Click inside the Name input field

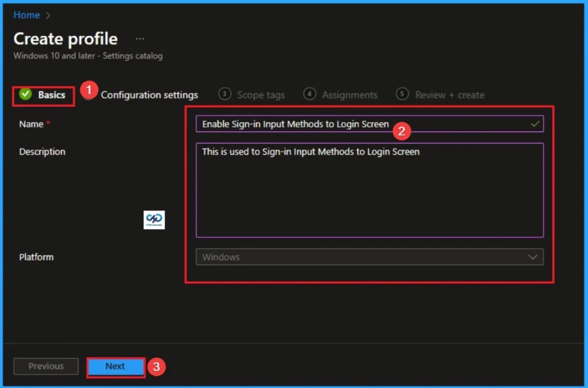345,123
